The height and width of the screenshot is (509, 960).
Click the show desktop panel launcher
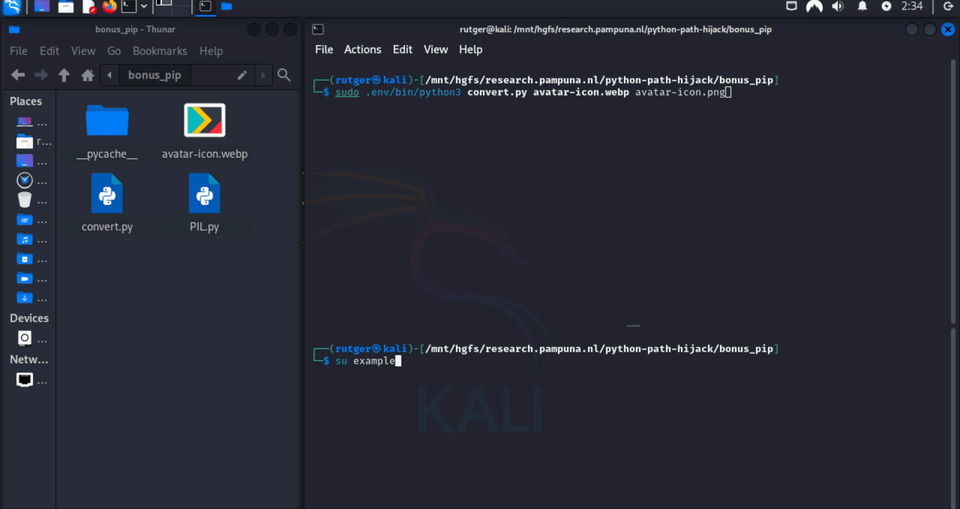(42, 7)
